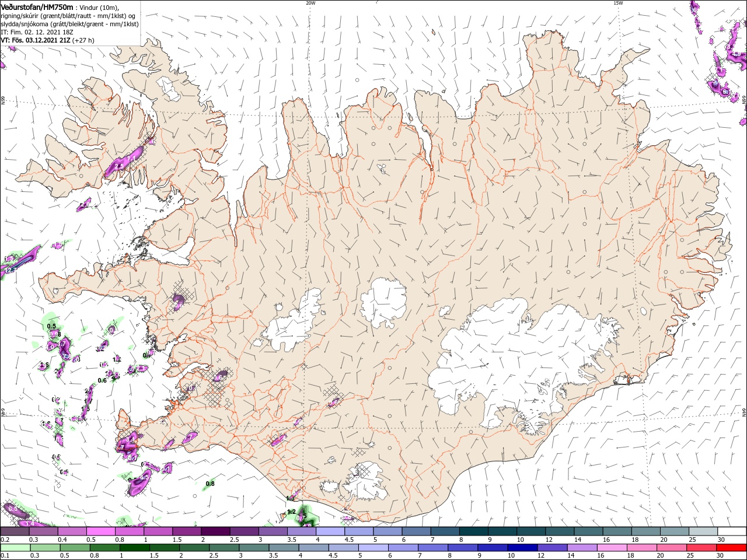Viewport: 747px width, 560px height.
Task: Click the 'rigning/skúrir' legend description line
Action: 68,16
